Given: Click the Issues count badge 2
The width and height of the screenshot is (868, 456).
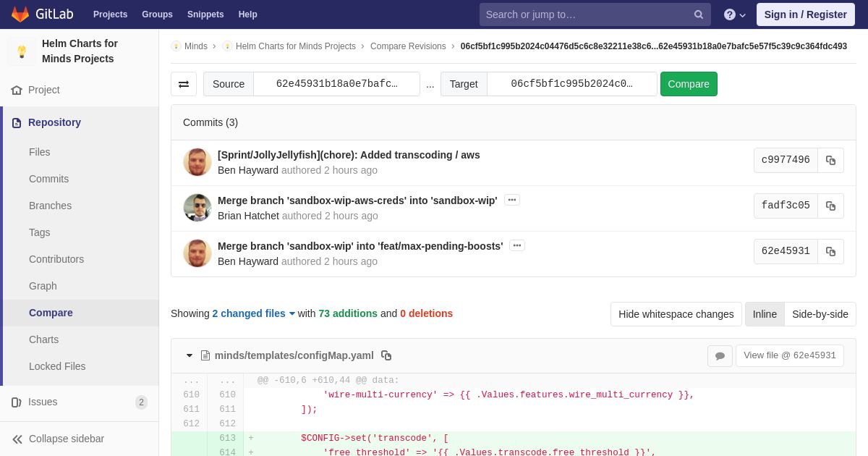Looking at the screenshot, I should (x=141, y=402).
